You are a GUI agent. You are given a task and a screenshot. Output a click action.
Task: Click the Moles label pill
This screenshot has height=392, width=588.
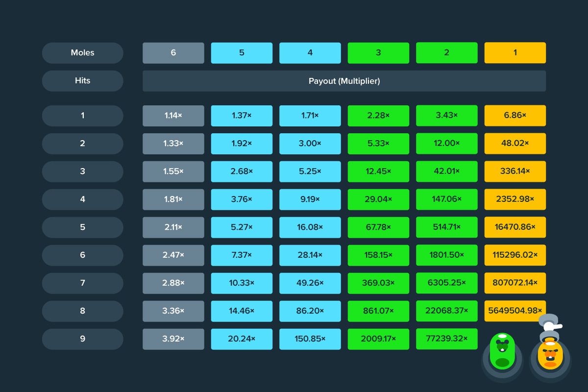pos(82,53)
